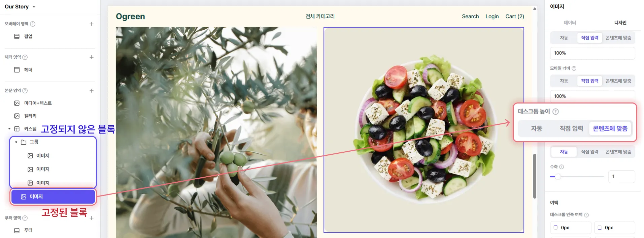Adjust the 수축 slider handle
The image size is (644, 238).
[558, 177]
